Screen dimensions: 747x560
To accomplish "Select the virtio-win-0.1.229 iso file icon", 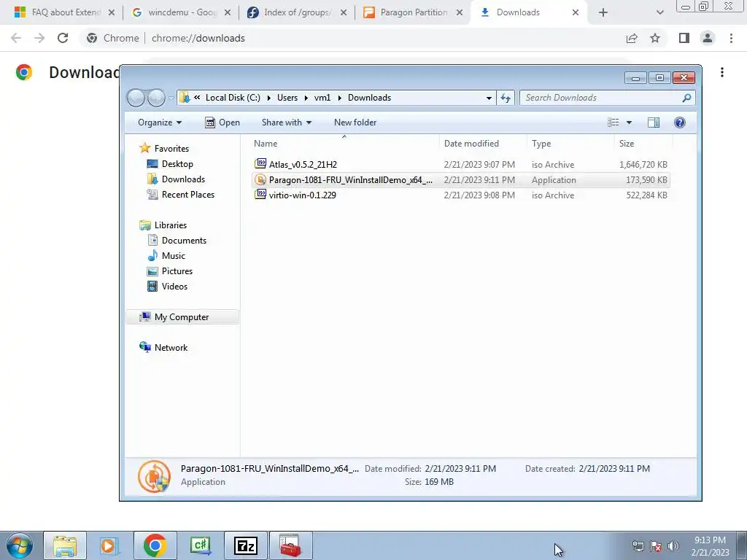I will coord(260,195).
